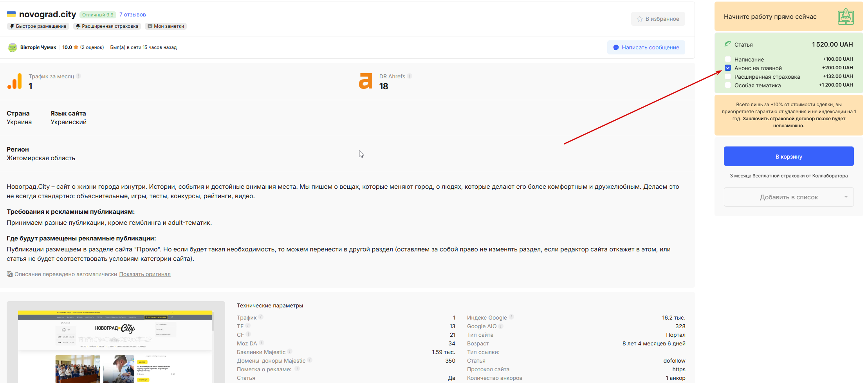Click the +100.00 UAH price for Написание

(838, 59)
